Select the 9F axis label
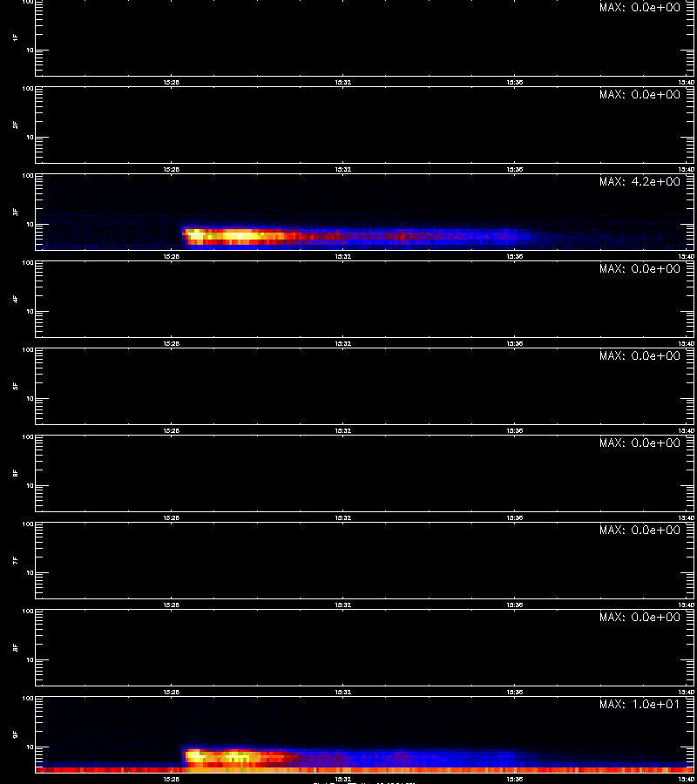Viewport: 697px width, 784px height. [16, 734]
